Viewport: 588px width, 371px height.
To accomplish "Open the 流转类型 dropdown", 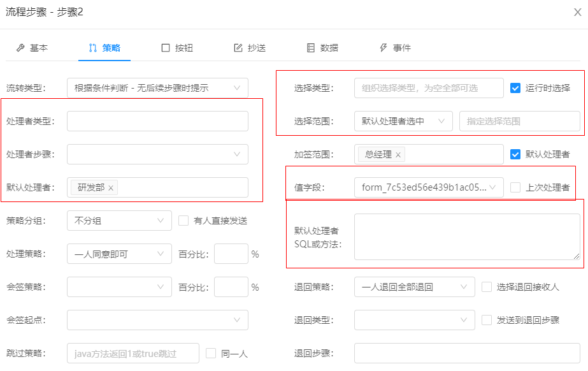I will (x=157, y=88).
